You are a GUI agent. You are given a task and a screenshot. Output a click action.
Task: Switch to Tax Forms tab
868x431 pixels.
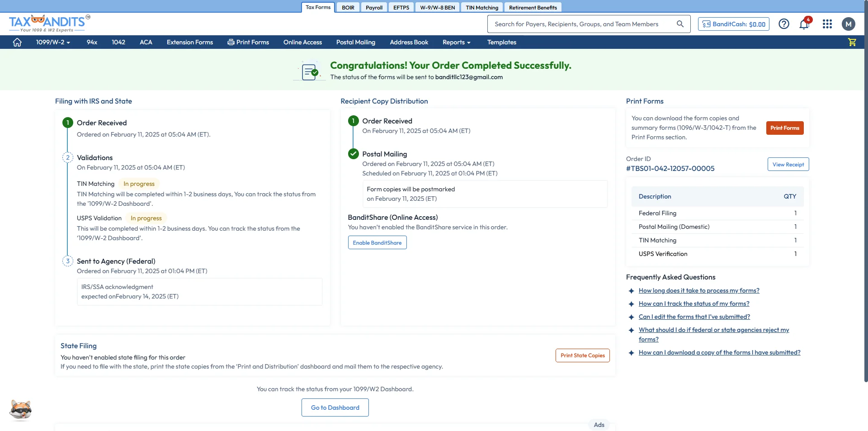coord(318,7)
